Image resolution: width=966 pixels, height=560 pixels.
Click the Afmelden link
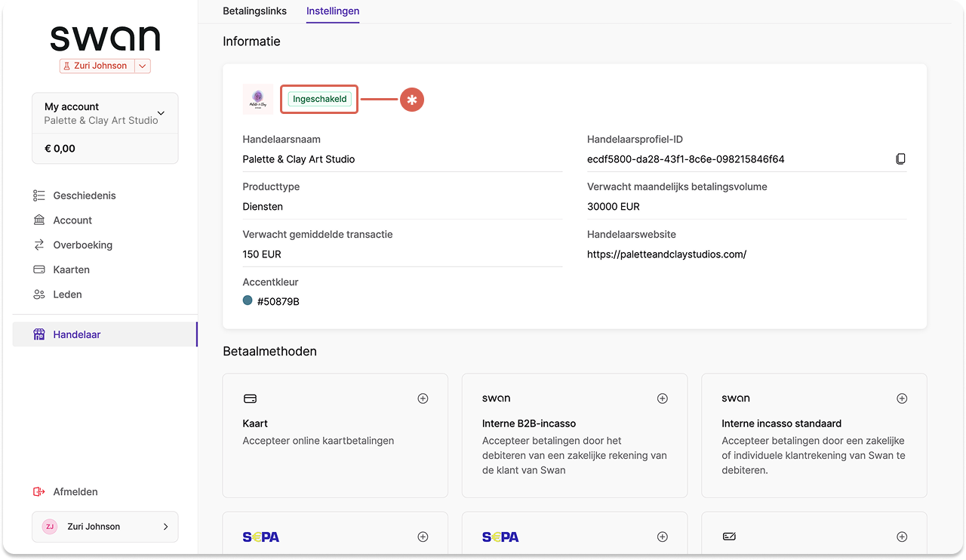pyautogui.click(x=75, y=492)
